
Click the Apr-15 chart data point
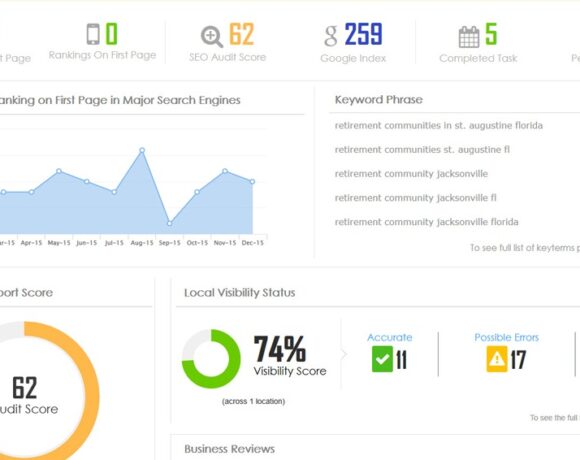click(31, 192)
